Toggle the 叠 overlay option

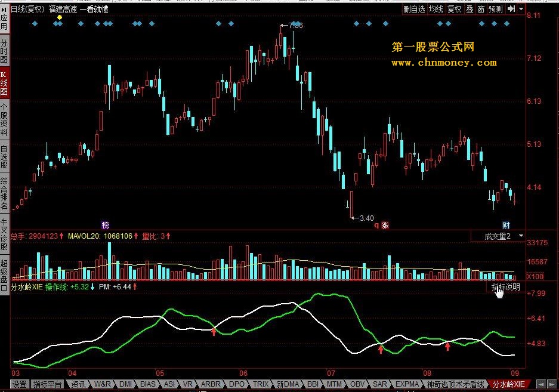point(470,9)
